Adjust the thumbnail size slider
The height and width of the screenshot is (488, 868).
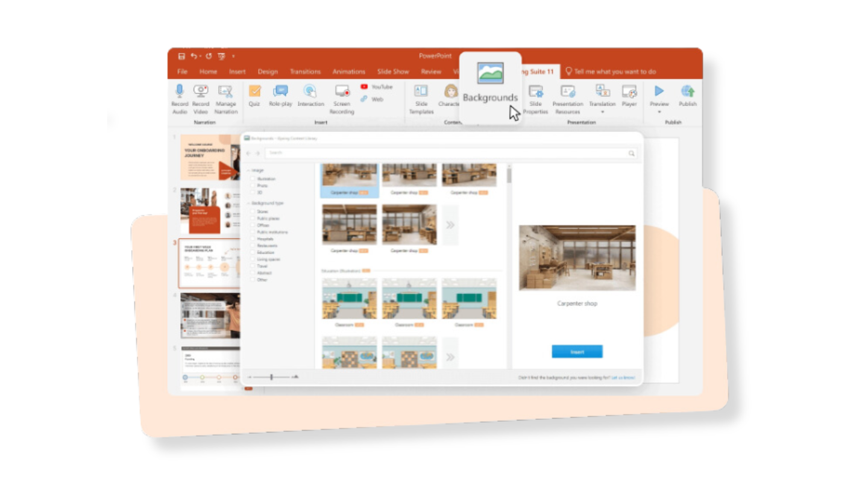272,377
